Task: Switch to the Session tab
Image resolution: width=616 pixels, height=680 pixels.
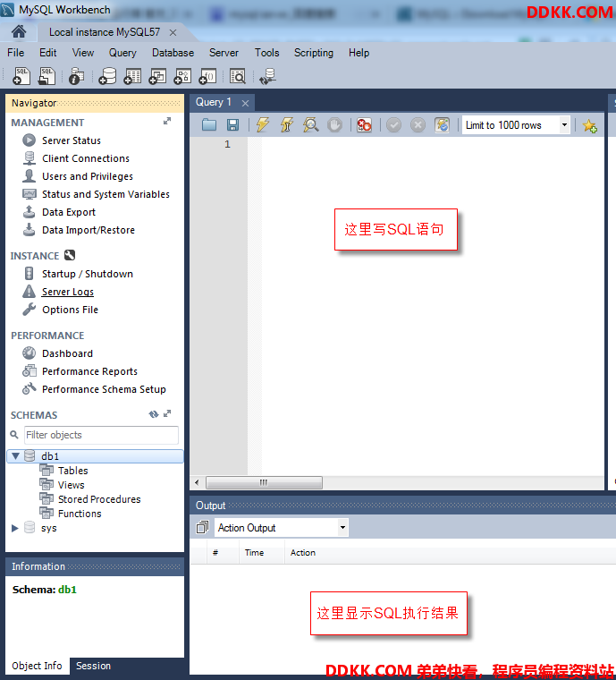Action: [x=94, y=666]
